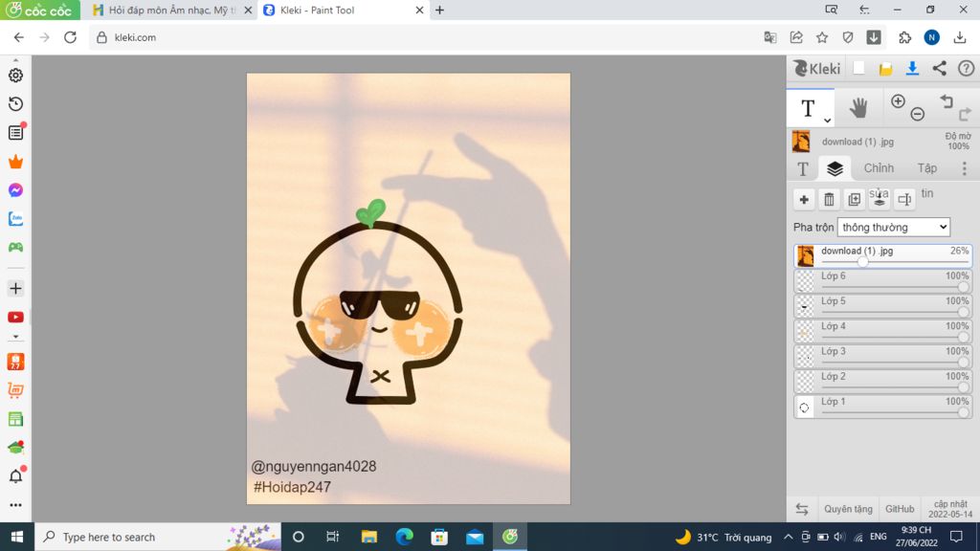
Task: Select the Lớp 2 layer
Action: point(882,382)
